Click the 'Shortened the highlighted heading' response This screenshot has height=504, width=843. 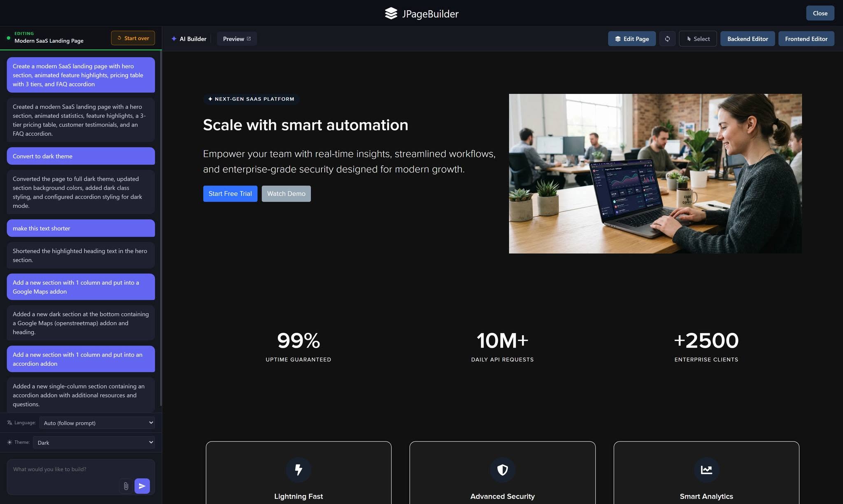pyautogui.click(x=81, y=255)
